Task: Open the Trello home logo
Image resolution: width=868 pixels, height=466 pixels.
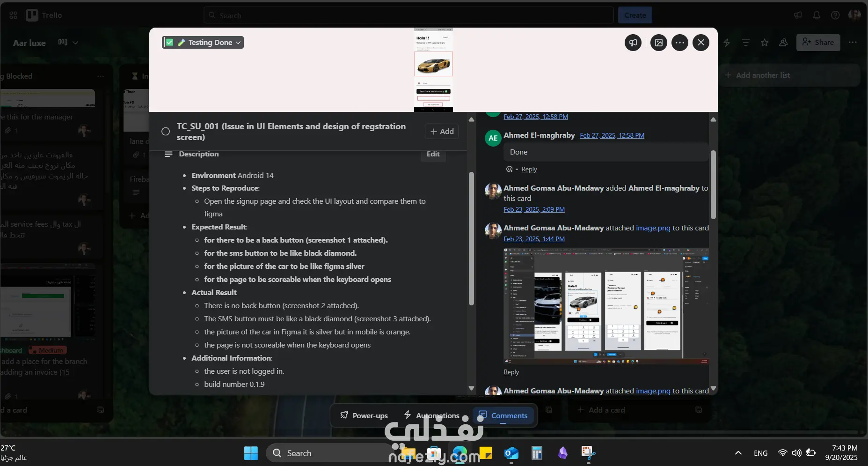Action: click(44, 15)
